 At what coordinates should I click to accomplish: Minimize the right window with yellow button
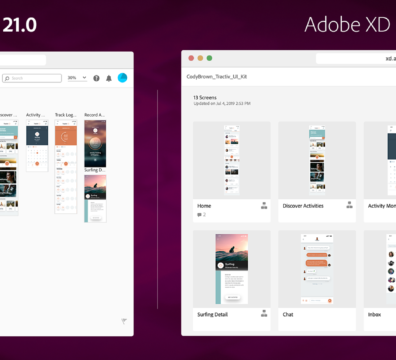pos(200,58)
